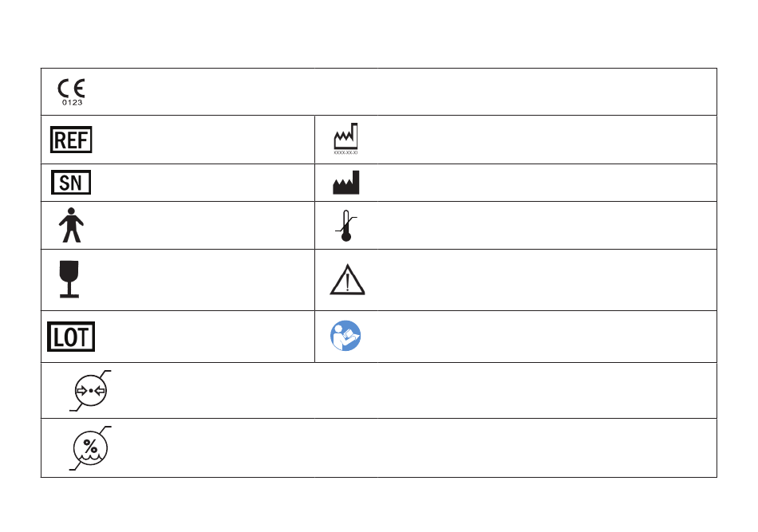Viewport: 758px width, 532px height.
Task: Click the 0123 number under CE mark
Action: [73, 102]
